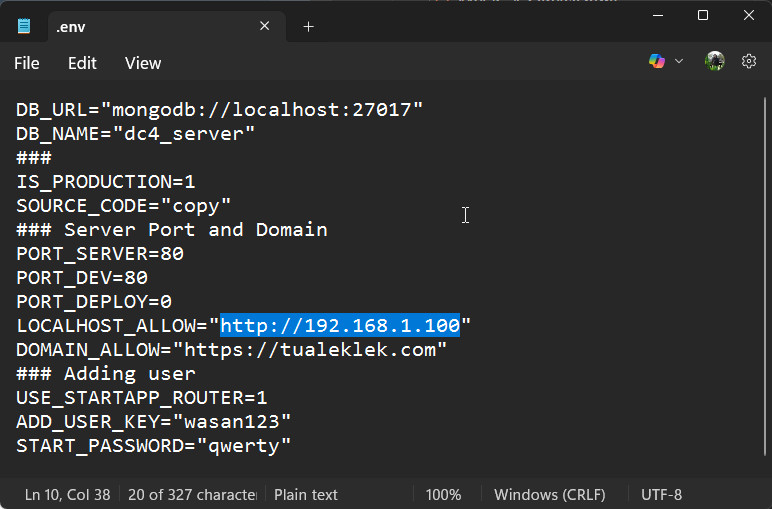
Task: Open the View menu
Action: (143, 63)
